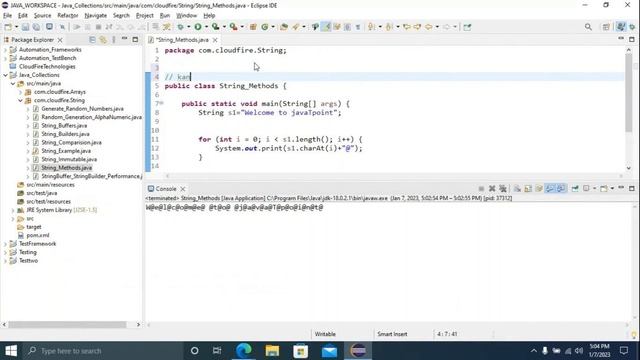Expand the com.cloudfire.Arrays package
The image size is (640, 360).
coord(20,92)
